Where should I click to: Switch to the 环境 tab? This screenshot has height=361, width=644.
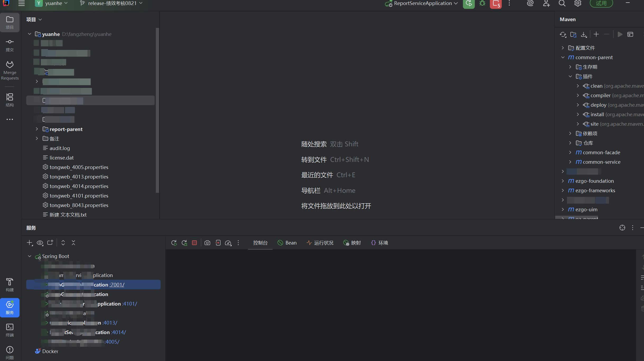(x=379, y=243)
